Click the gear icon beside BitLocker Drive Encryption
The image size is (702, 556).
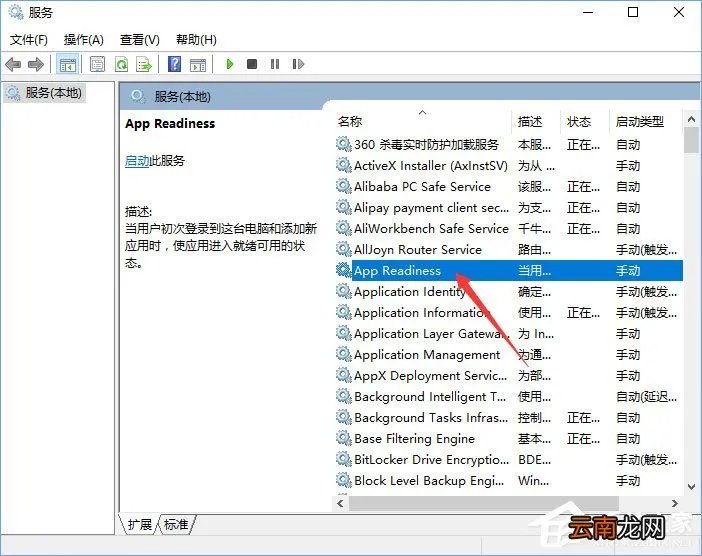343,459
